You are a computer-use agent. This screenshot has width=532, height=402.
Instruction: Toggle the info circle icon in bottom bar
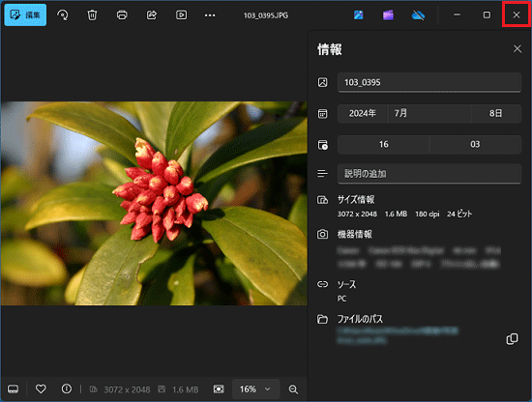pyautogui.click(x=67, y=389)
